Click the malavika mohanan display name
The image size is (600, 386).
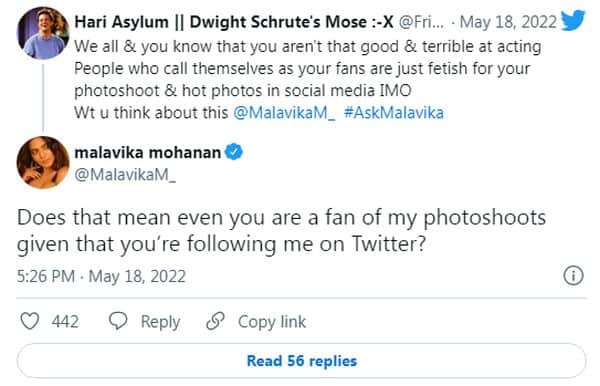click(148, 153)
